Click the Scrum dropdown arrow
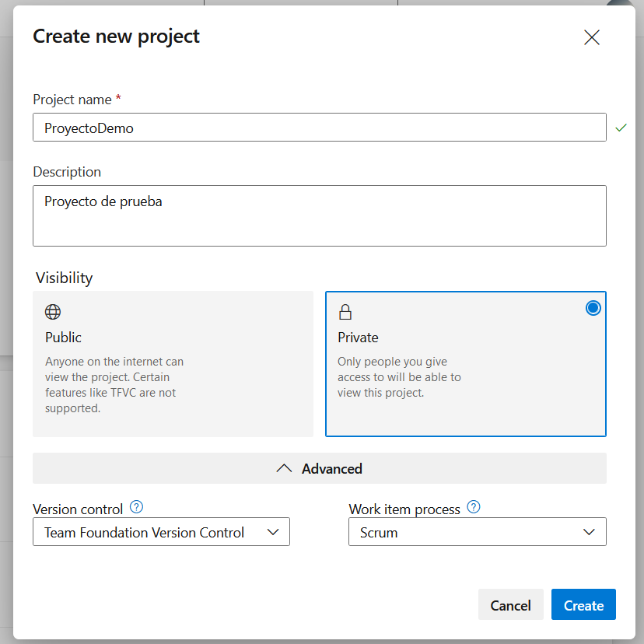This screenshot has height=644, width=644. tap(589, 532)
